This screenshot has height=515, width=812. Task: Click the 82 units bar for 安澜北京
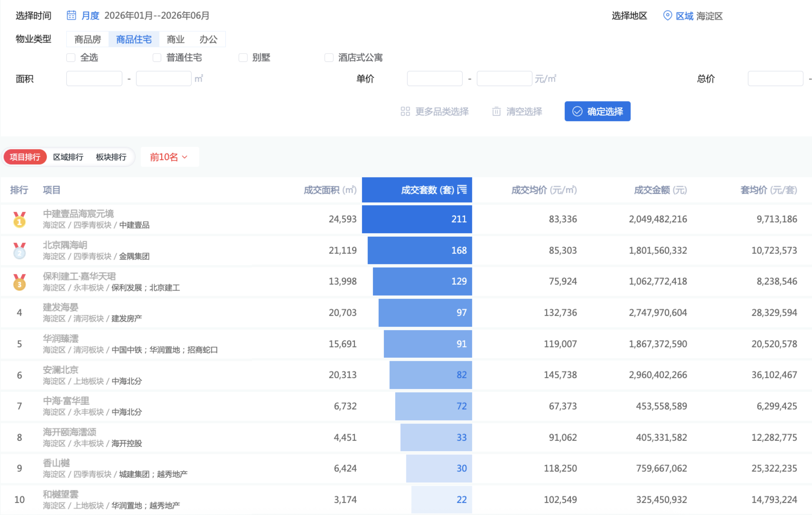tap(431, 375)
